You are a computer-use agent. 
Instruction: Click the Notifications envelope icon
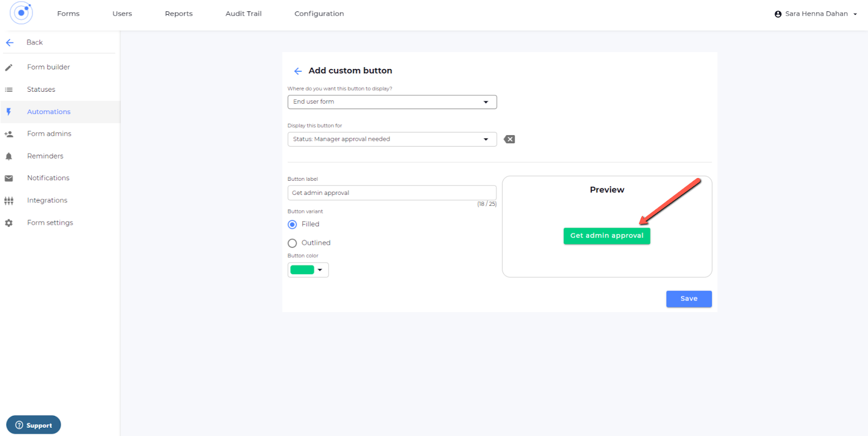pos(9,178)
